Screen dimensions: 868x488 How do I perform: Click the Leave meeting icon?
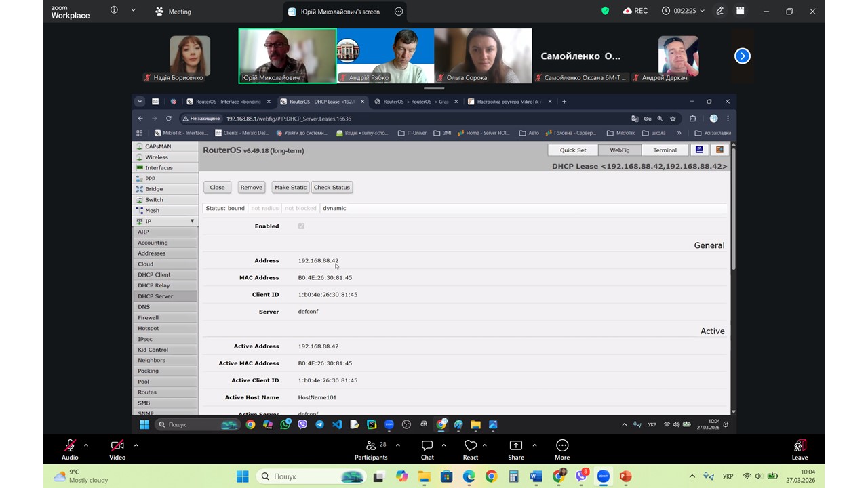(800, 446)
